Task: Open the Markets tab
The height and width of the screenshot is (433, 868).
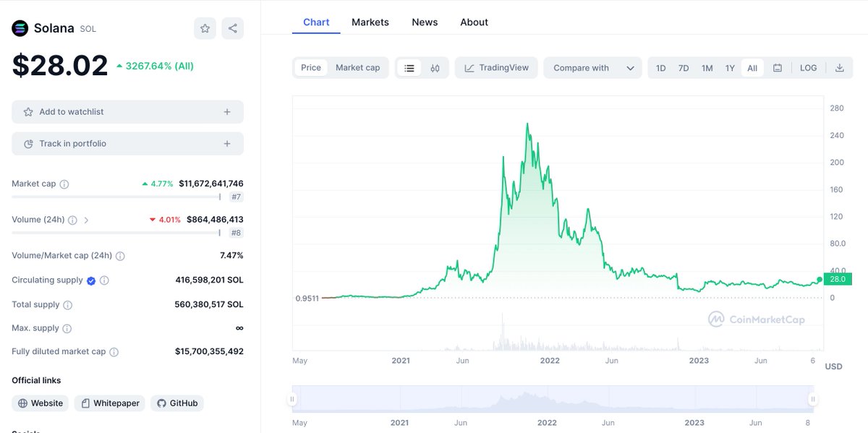Action: [370, 22]
